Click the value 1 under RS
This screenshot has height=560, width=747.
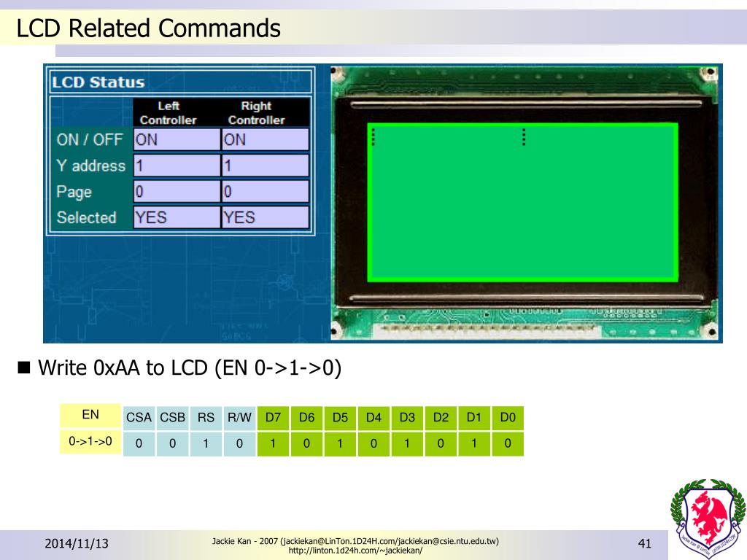tap(206, 444)
